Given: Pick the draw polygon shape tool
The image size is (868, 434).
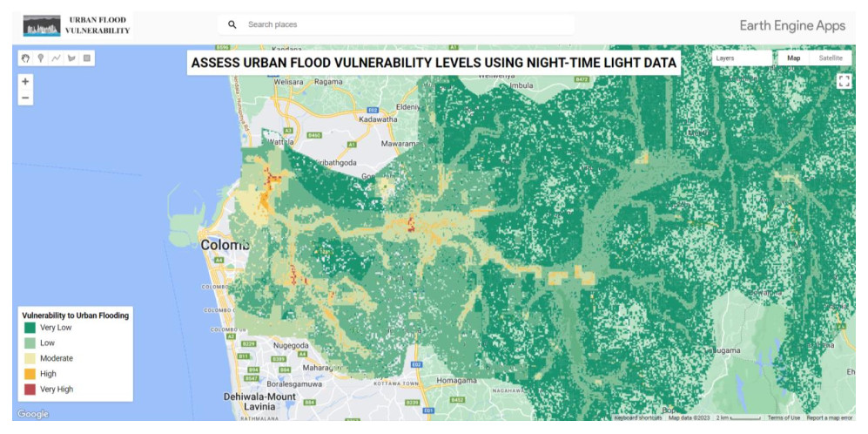Looking at the screenshot, I should tap(71, 58).
